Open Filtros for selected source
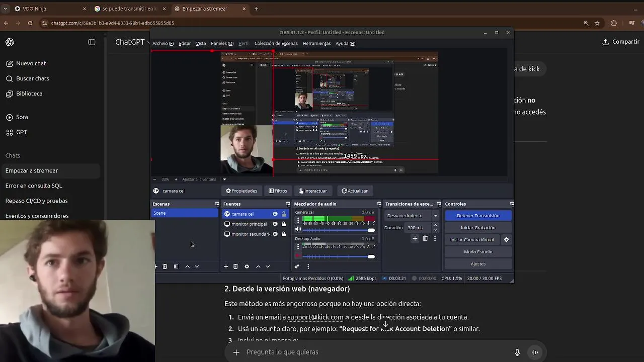This screenshot has height=362, width=644. (x=278, y=191)
